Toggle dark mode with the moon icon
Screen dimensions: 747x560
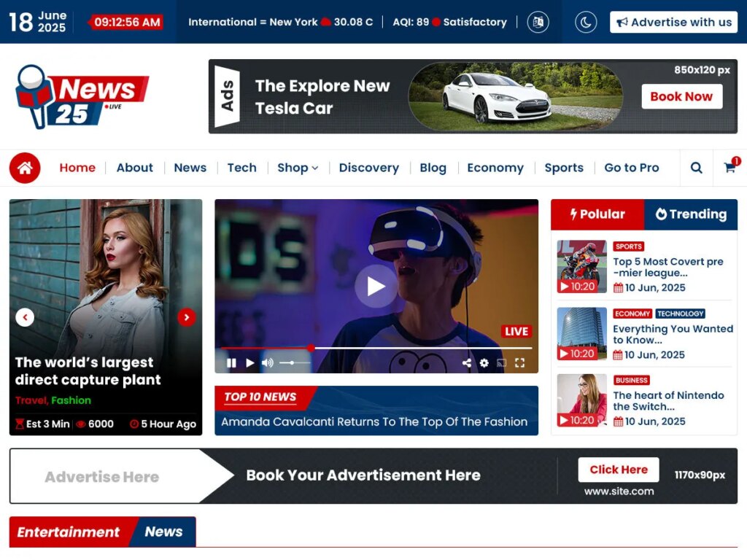[x=584, y=22]
